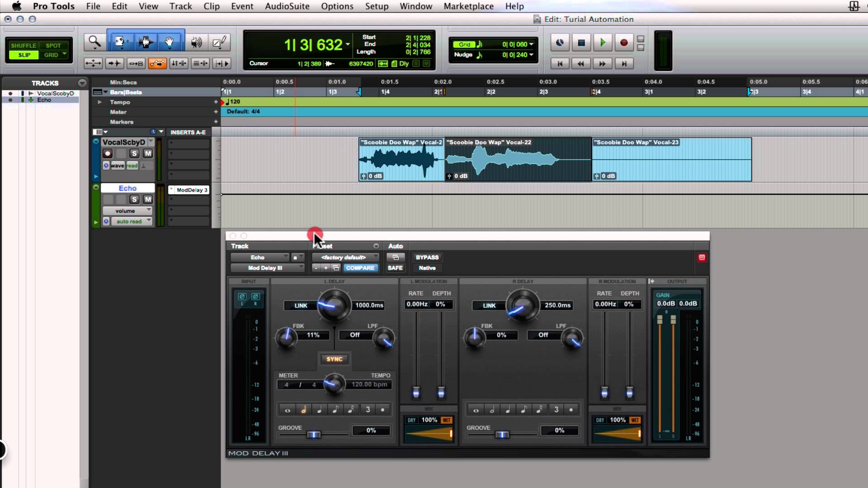
Task: Click the Rewind transport button
Action: (581, 64)
